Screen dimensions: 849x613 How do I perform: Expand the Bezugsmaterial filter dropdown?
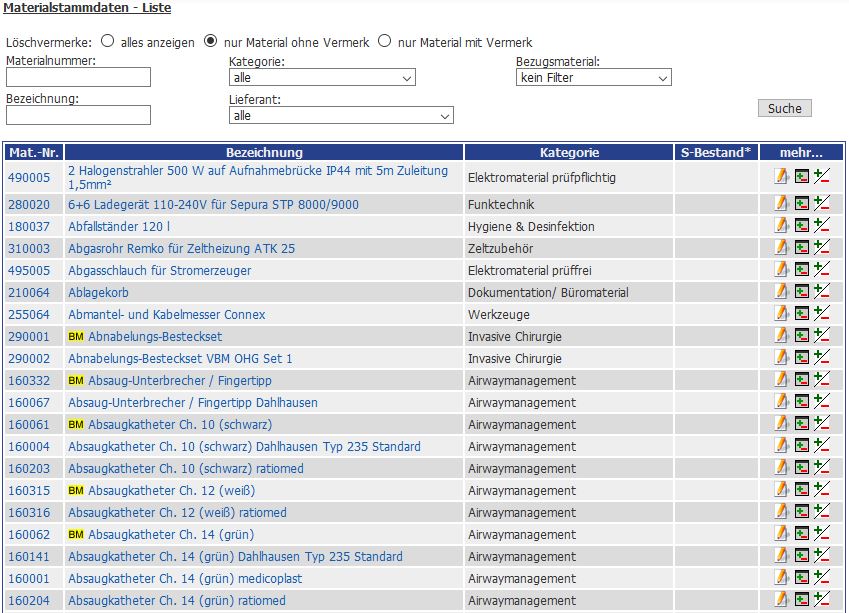tap(593, 77)
